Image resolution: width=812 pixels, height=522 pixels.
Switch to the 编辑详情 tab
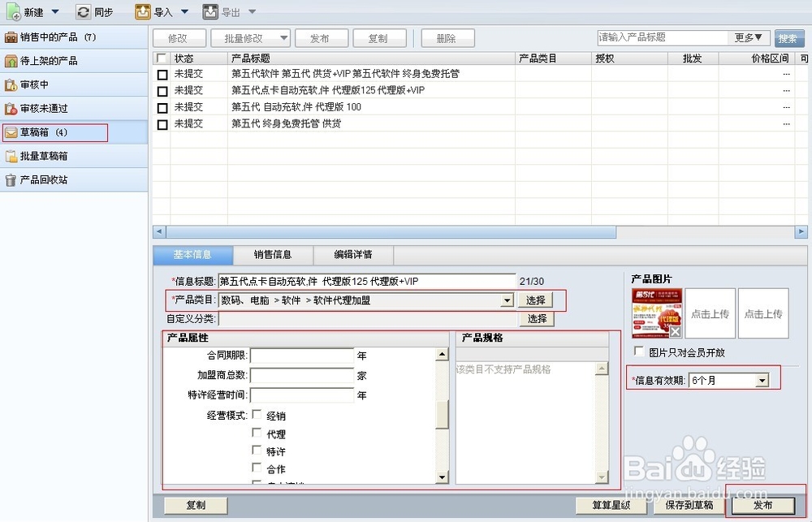[353, 255]
